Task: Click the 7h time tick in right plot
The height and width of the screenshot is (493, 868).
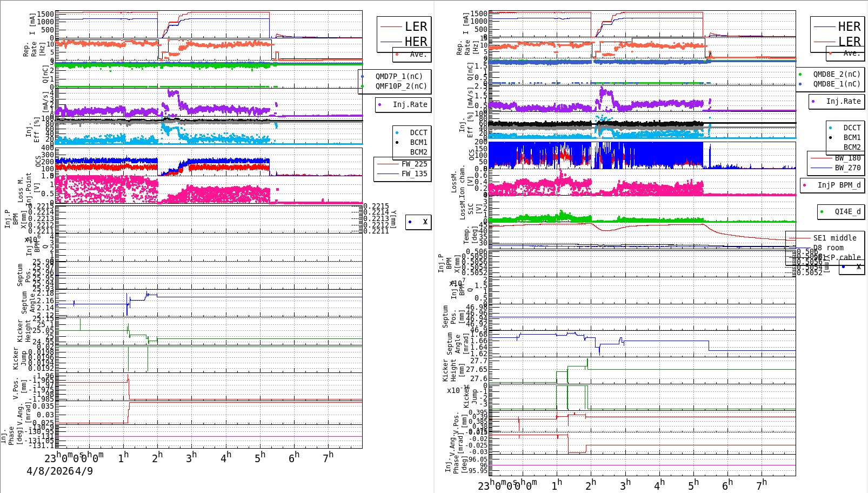Action: click(x=762, y=484)
